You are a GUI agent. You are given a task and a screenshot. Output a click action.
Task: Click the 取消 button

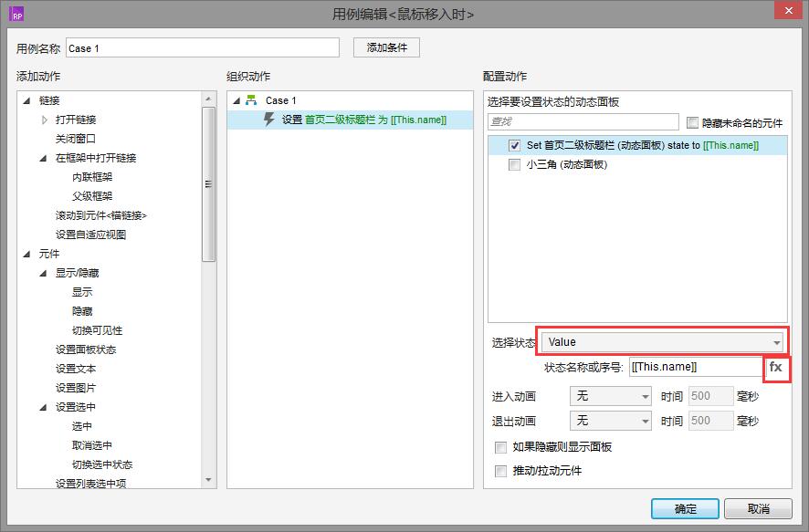tap(758, 509)
